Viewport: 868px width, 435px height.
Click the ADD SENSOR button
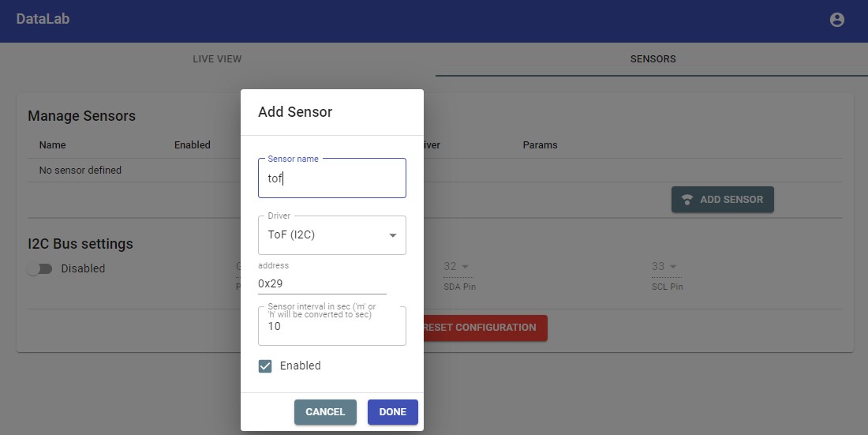click(722, 200)
